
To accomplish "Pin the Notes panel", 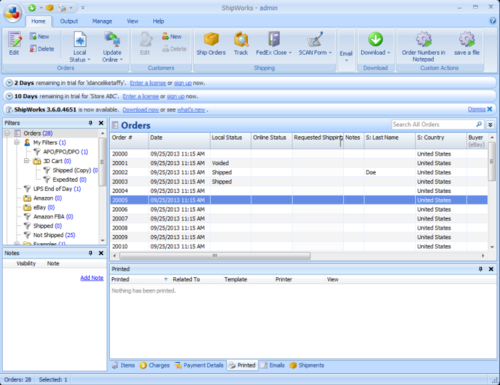I will (x=90, y=253).
